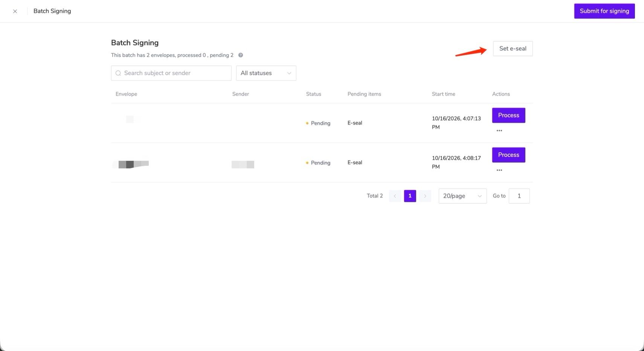Click the Start time column header
This screenshot has width=644, height=351.
(x=444, y=94)
